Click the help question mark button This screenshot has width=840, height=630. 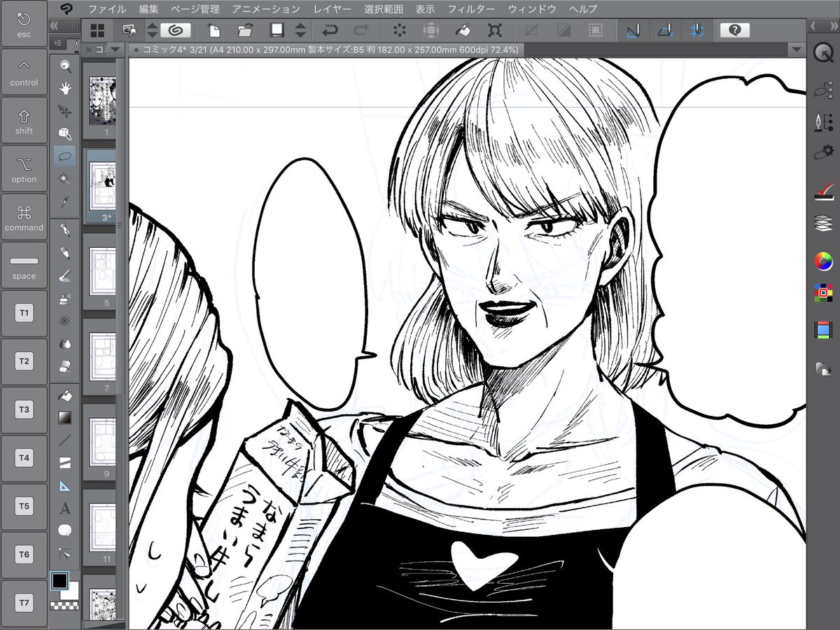point(734,30)
